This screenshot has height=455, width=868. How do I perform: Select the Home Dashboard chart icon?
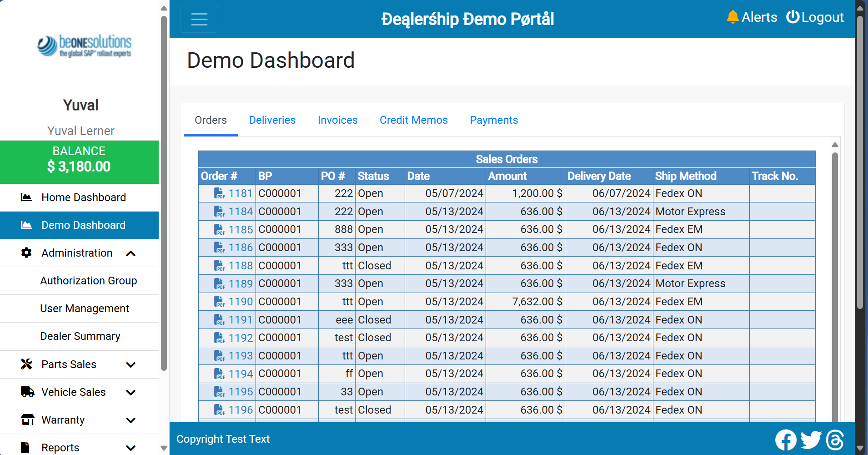click(x=26, y=197)
